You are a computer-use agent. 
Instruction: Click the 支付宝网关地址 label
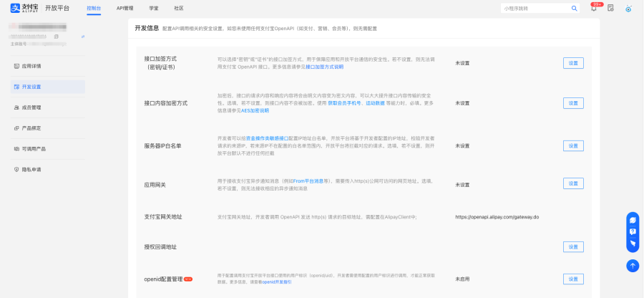[x=163, y=216]
